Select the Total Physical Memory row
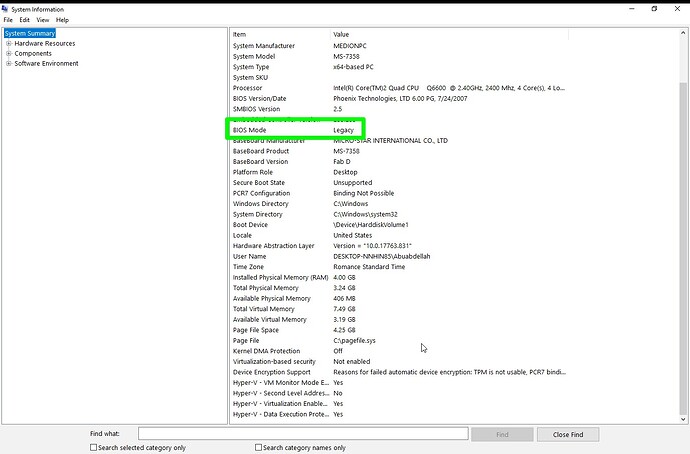This screenshot has height=454, width=690. point(400,288)
